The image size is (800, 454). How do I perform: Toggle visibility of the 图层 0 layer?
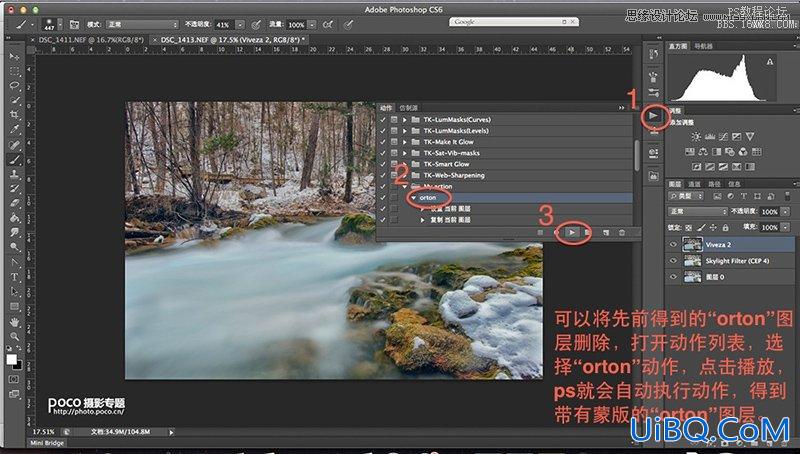click(x=673, y=277)
